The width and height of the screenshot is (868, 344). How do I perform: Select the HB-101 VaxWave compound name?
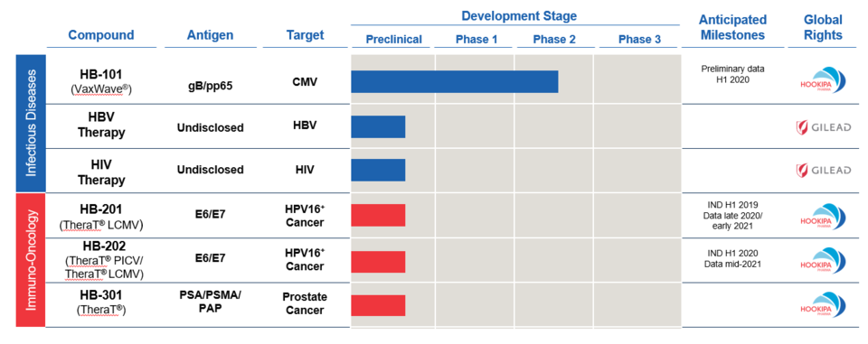[101, 80]
